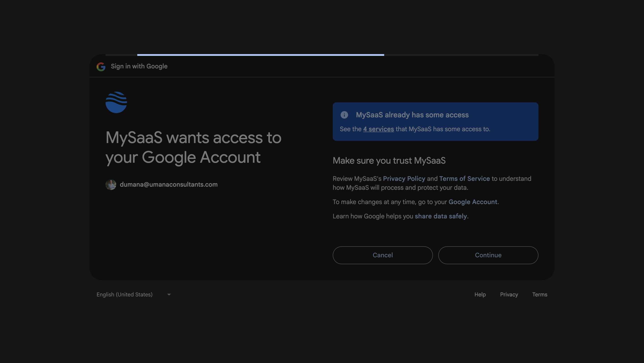Click the info icon in access banner

coord(344,115)
